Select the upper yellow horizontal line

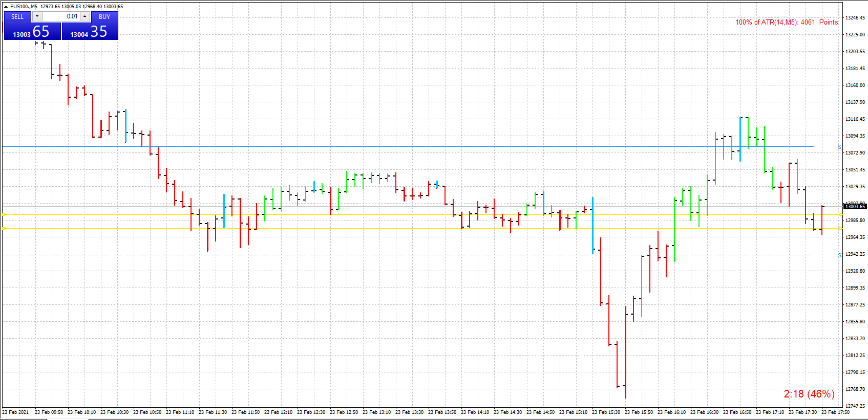(x=422, y=214)
